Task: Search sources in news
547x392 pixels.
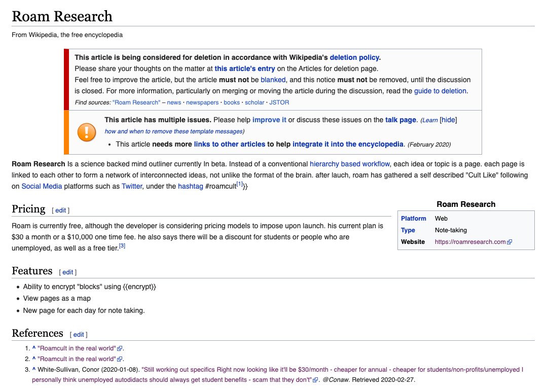Action: coord(174,102)
